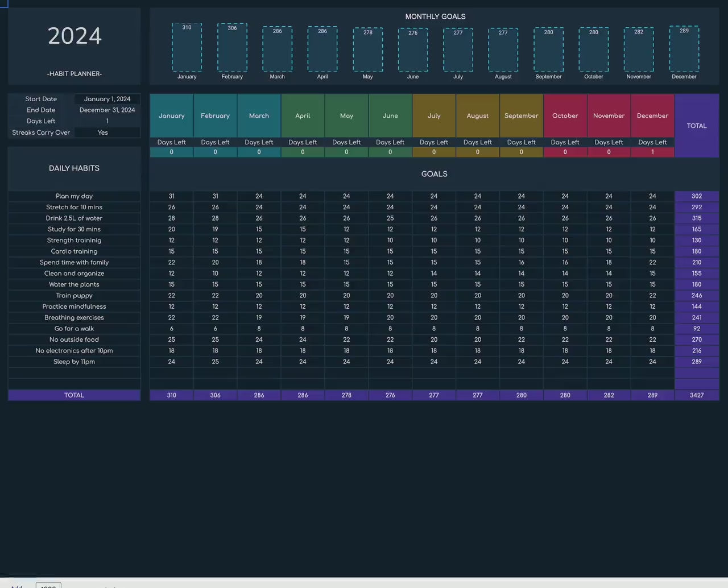The height and width of the screenshot is (588, 728).
Task: Click the End Date value December 31, 2024
Action: click(x=107, y=110)
